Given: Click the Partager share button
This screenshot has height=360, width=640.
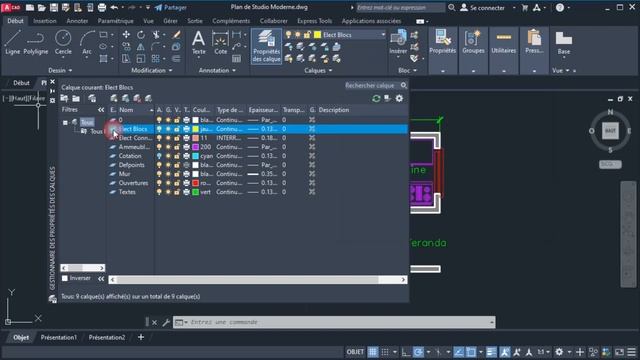Looking at the screenshot, I should point(171,7).
